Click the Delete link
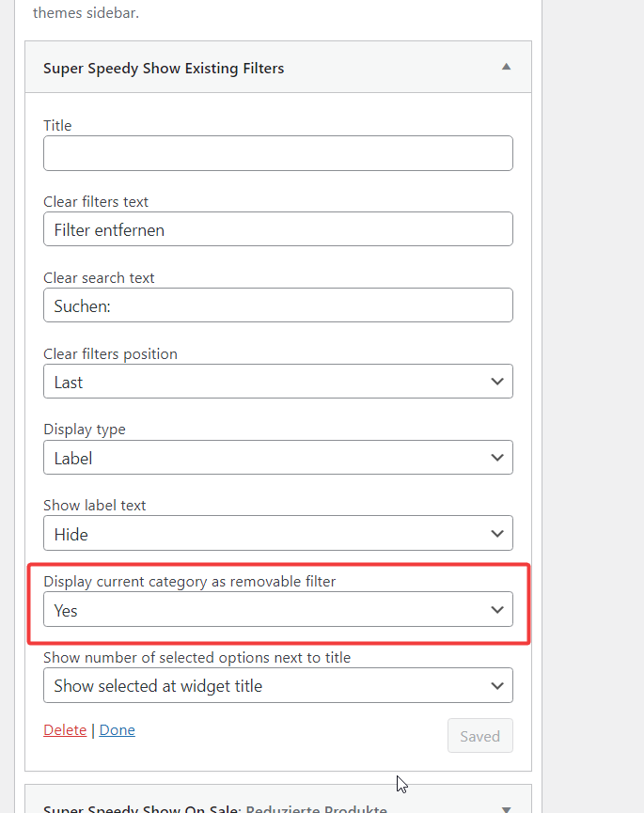Screen dimensions: 644x813 [65, 729]
